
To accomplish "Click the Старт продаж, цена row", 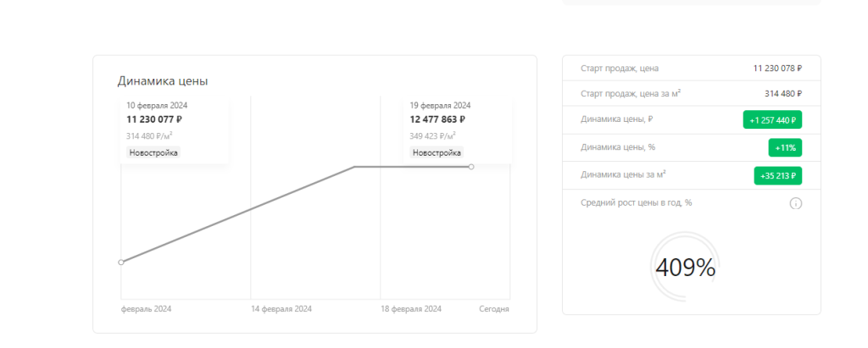I will click(692, 68).
